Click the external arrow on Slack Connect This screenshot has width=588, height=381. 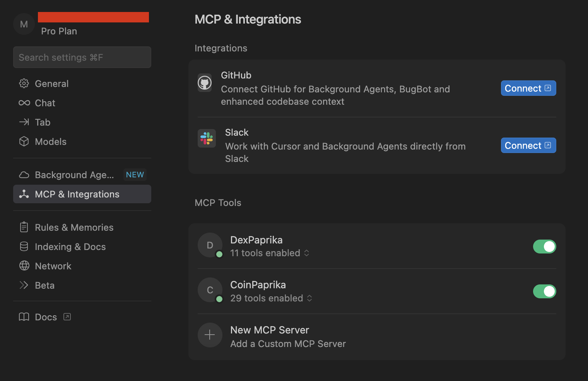pos(548,145)
